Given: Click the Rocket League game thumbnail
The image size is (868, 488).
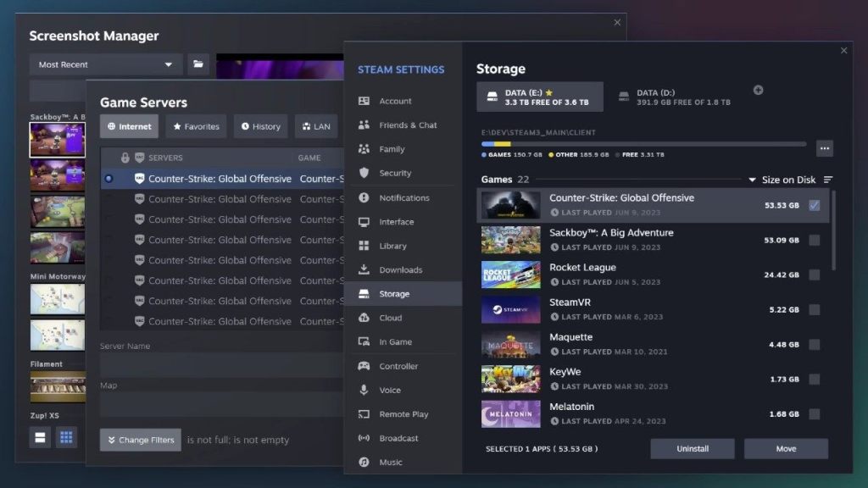Looking at the screenshot, I should point(510,275).
